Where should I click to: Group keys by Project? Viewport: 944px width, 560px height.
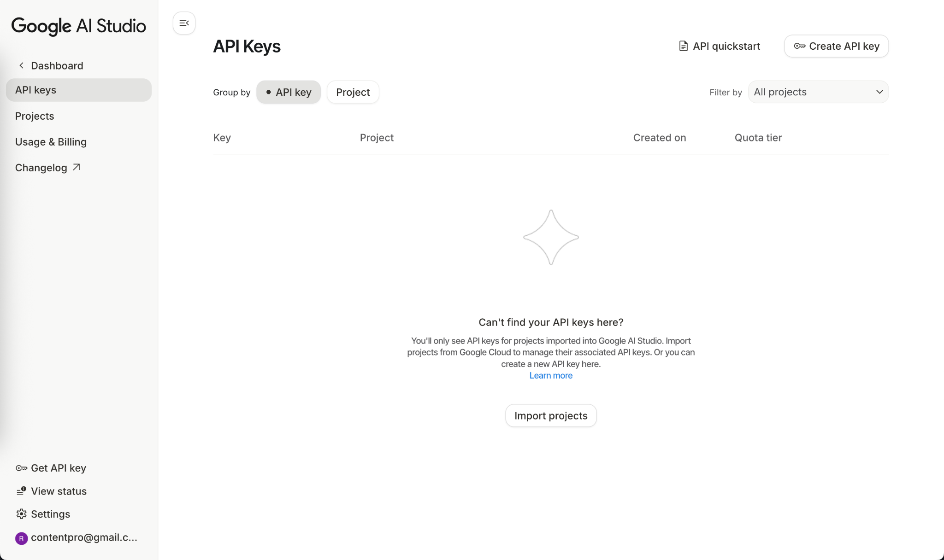click(x=353, y=92)
